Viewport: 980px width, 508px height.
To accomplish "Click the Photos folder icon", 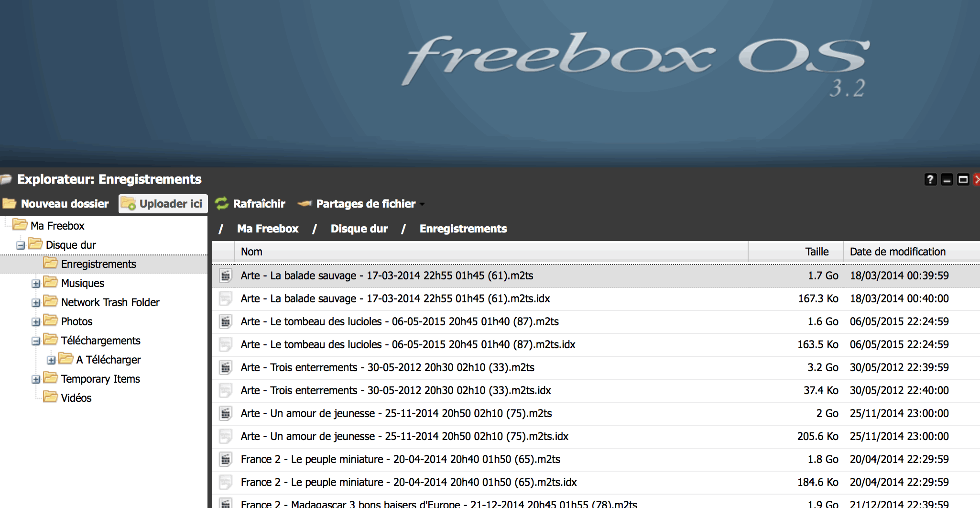I will 50,320.
